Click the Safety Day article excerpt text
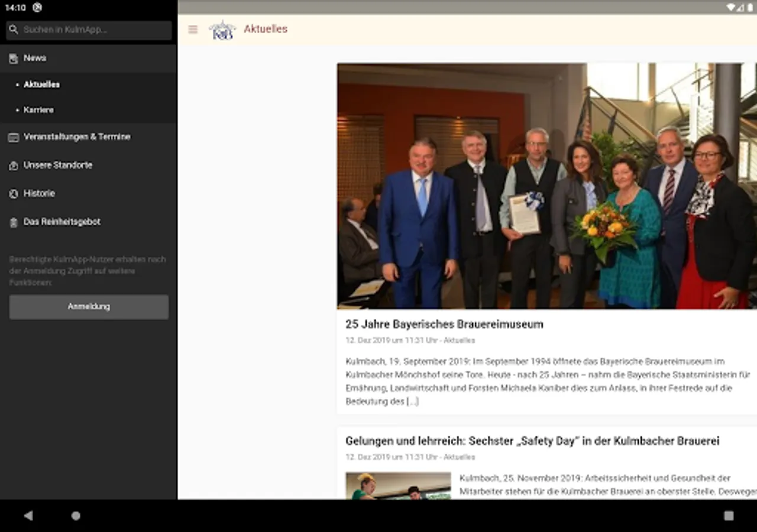 608,485
